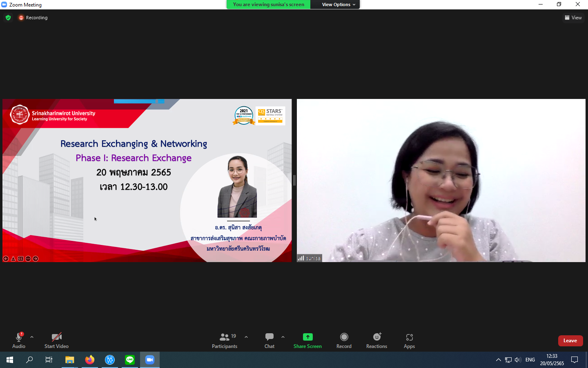Open the Participants list
Viewport: 588px width, 368px height.
[x=225, y=337]
